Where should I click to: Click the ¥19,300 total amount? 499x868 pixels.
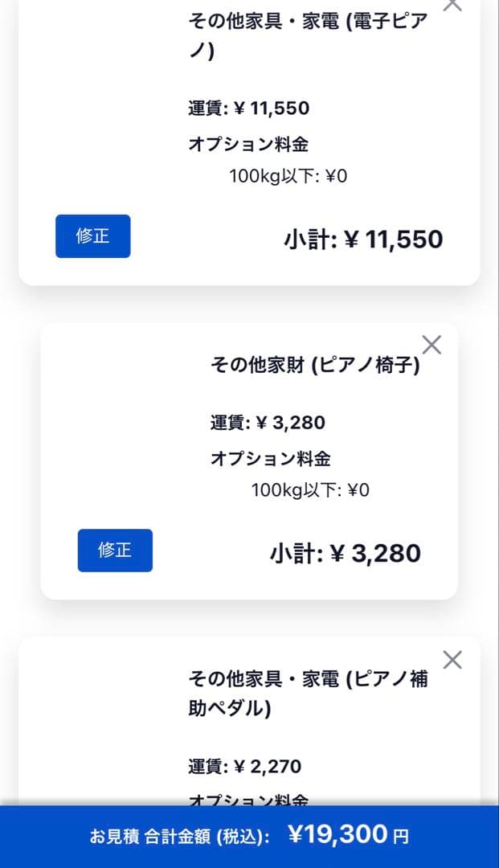[x=337, y=835]
